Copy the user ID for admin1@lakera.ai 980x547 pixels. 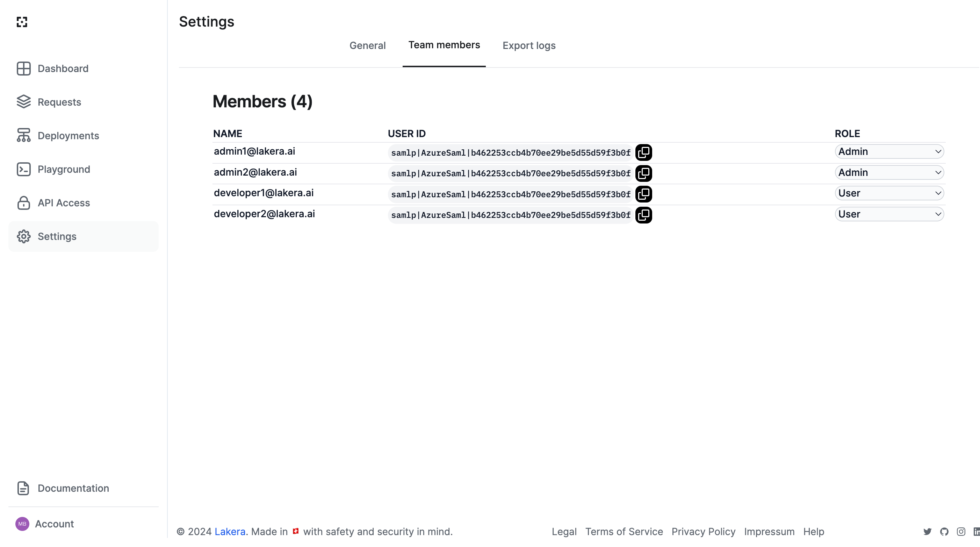click(644, 152)
